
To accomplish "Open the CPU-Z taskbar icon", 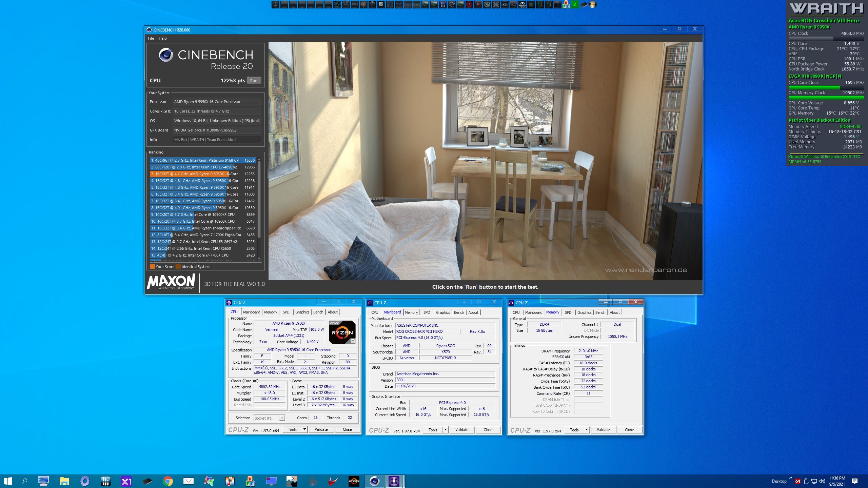I will 394,481.
